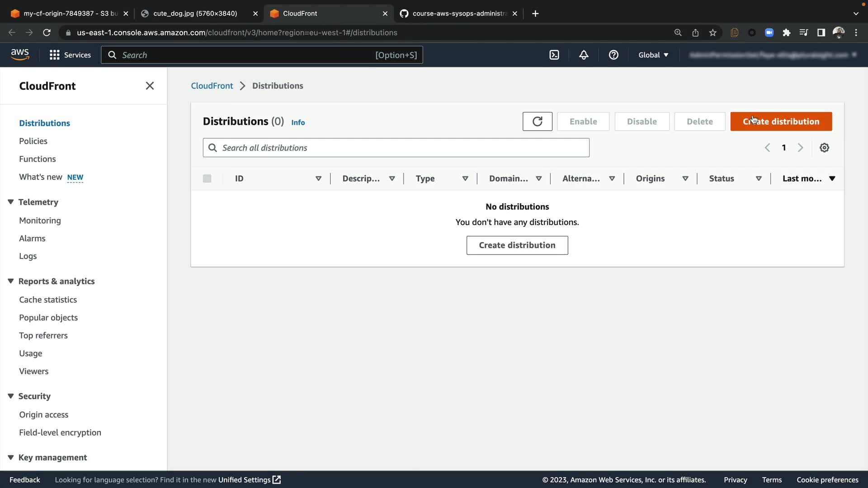The width and height of the screenshot is (868, 488).
Task: Go to next page of distributions
Action: tap(800, 148)
